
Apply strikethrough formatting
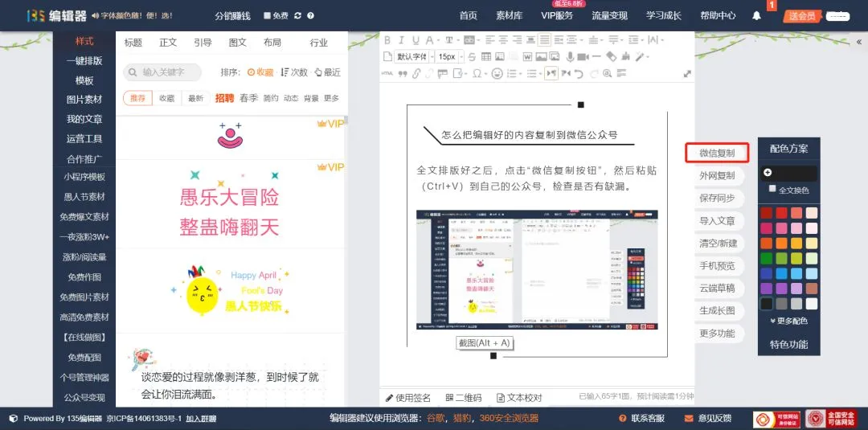coord(472,56)
